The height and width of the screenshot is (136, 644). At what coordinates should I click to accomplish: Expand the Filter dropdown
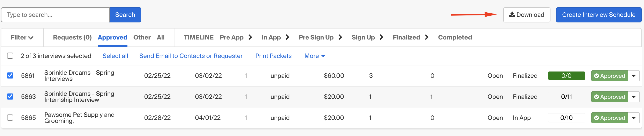tap(22, 37)
